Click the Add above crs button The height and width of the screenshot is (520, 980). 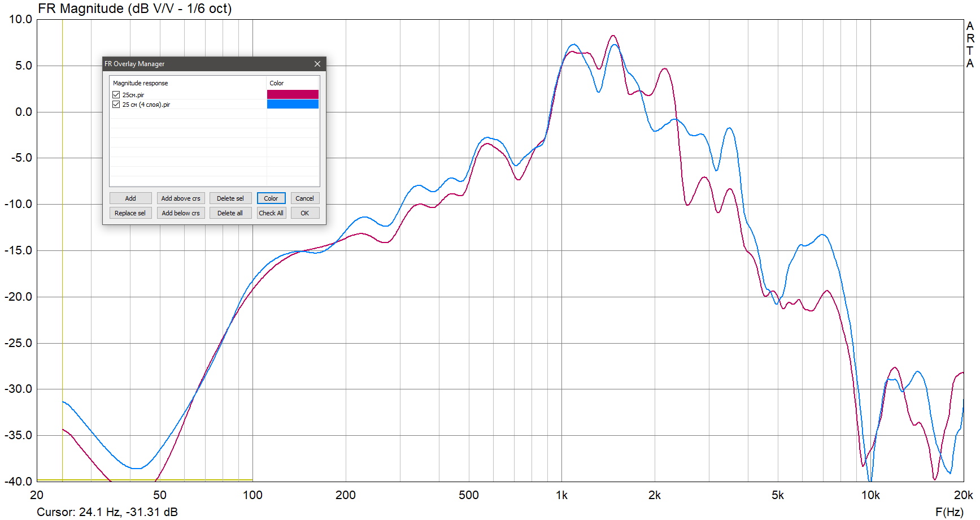coord(181,198)
